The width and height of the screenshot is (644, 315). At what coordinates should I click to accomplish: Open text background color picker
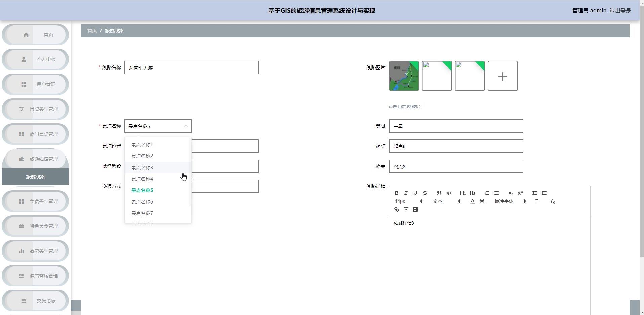point(482,201)
